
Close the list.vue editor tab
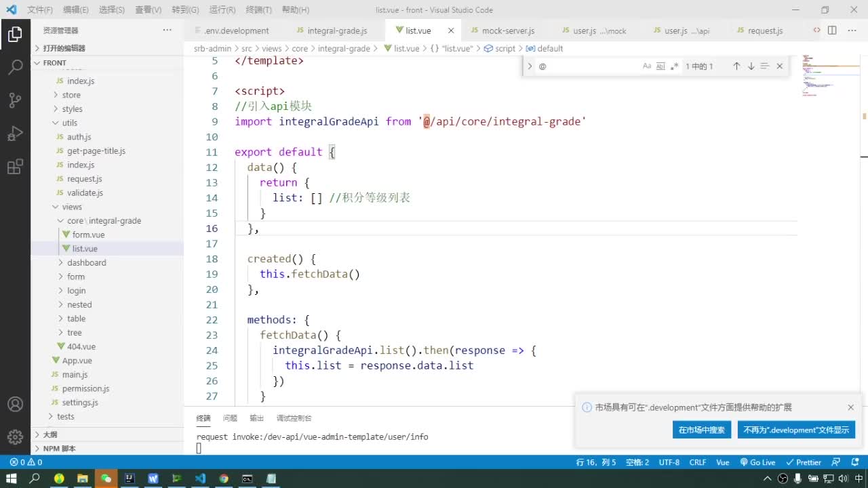[x=451, y=30]
